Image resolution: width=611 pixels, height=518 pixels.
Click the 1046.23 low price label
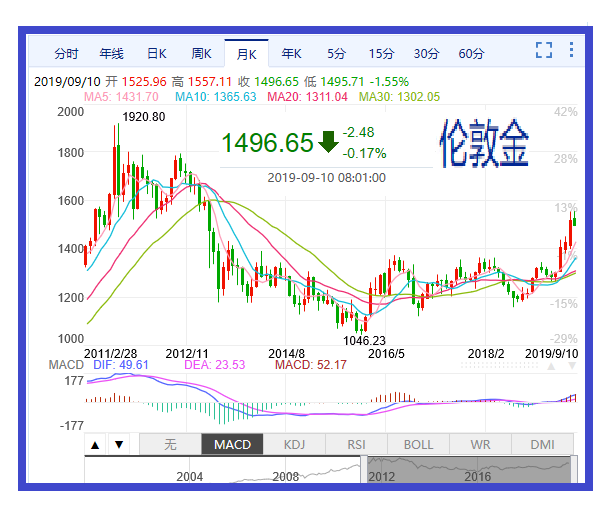point(364,341)
